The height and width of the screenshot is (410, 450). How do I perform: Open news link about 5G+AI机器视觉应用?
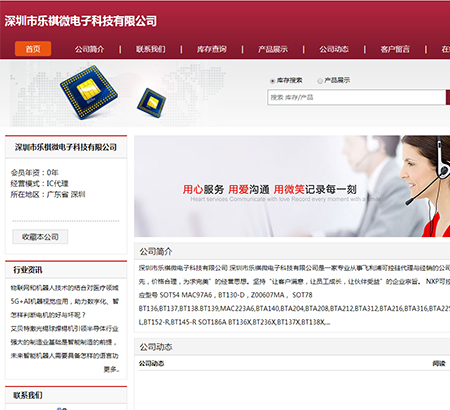[64, 301]
